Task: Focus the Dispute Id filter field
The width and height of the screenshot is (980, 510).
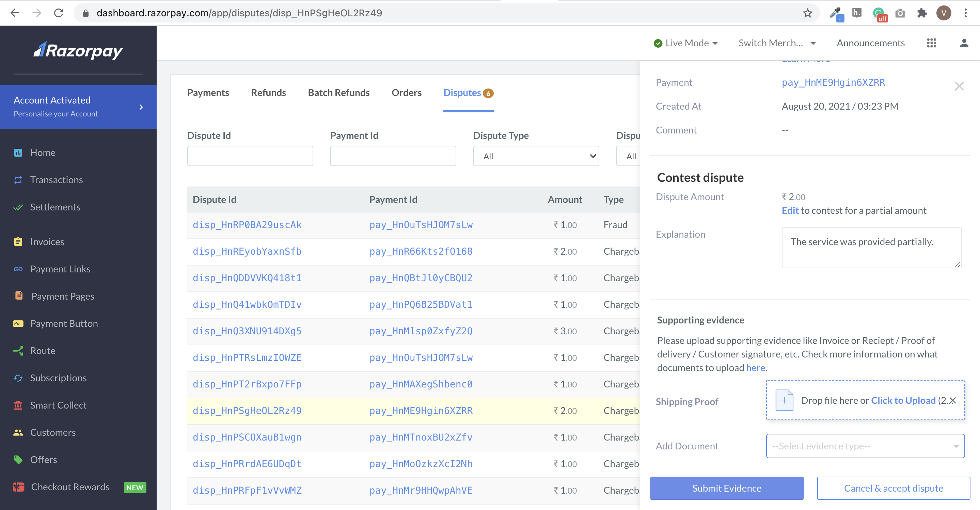Action: tap(250, 156)
